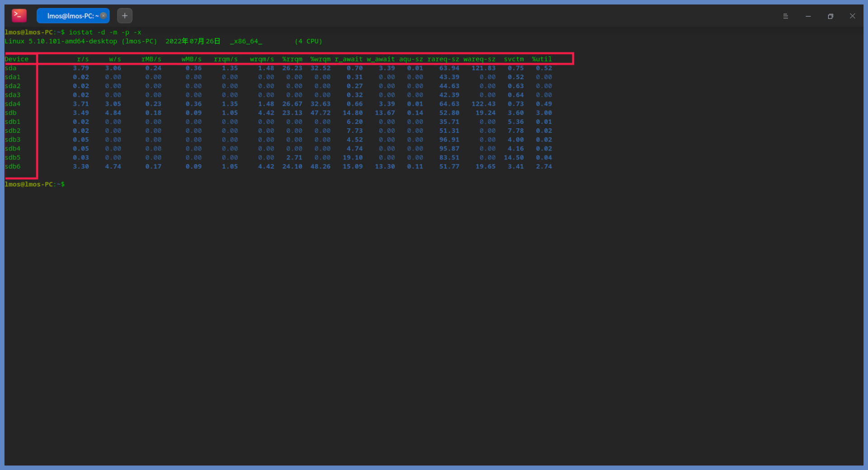Click the 122.43 wareq-sz value
Viewport: 868px width, 470px height.
pyautogui.click(x=483, y=104)
